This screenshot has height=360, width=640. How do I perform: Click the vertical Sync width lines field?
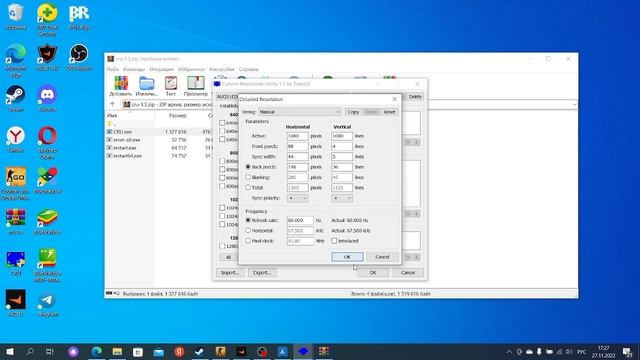(342, 156)
